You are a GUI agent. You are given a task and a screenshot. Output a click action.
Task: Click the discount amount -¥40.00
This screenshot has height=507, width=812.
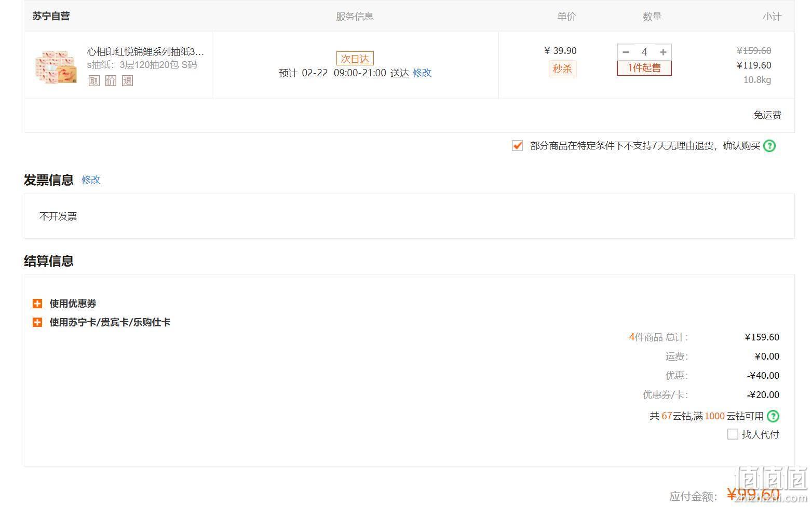pyautogui.click(x=763, y=376)
